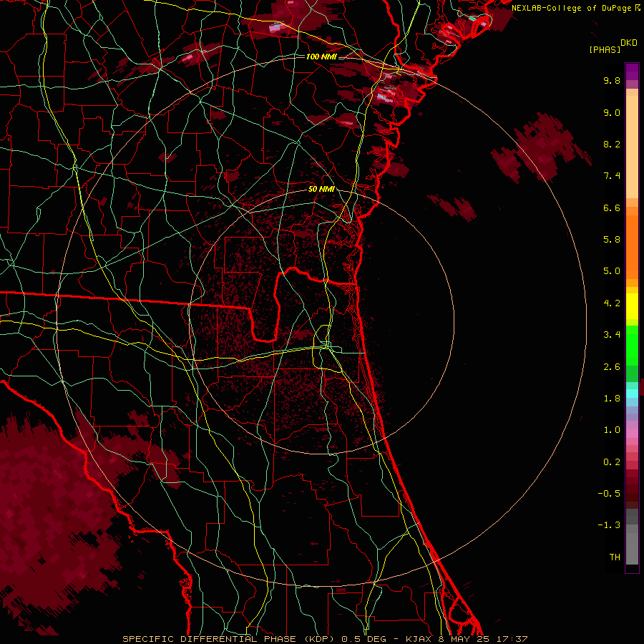Click the 6.6 scale value
The width and height of the screenshot is (644, 644).
pyautogui.click(x=612, y=208)
